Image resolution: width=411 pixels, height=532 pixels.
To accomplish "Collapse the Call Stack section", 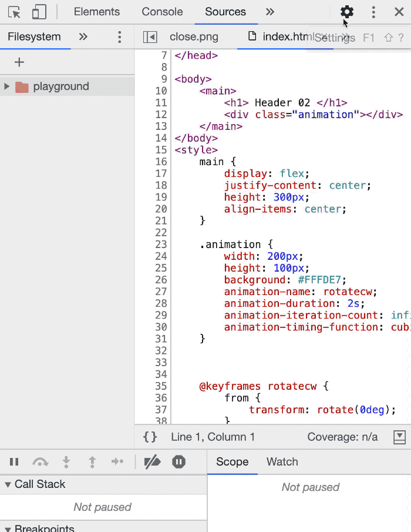I will click(8, 484).
